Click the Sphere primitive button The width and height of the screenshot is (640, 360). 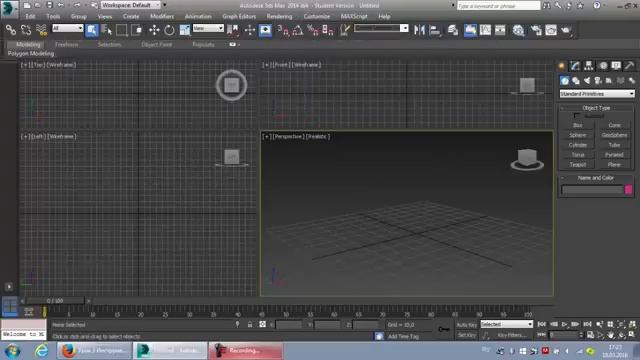[578, 135]
